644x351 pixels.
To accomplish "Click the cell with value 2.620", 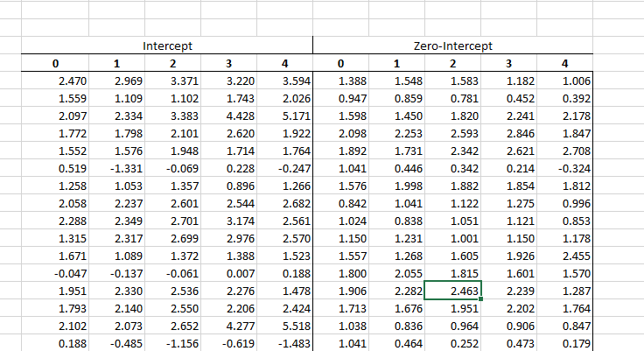I will (228, 133).
